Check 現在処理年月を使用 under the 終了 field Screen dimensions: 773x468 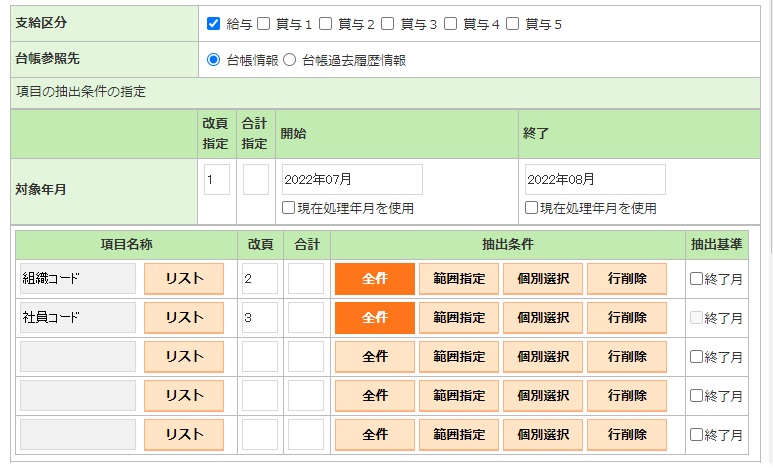(531, 208)
